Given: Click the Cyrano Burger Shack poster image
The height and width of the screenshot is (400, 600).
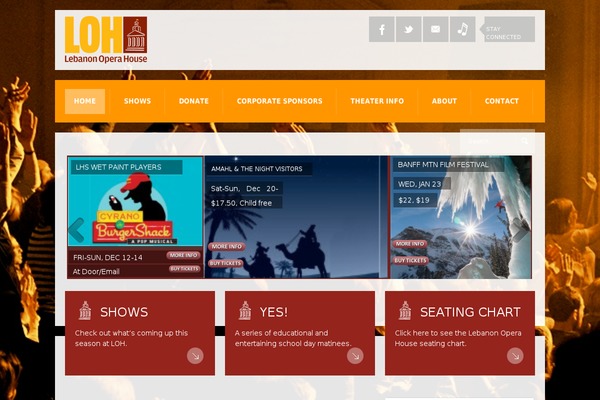Looking at the screenshot, I should coord(135,209).
